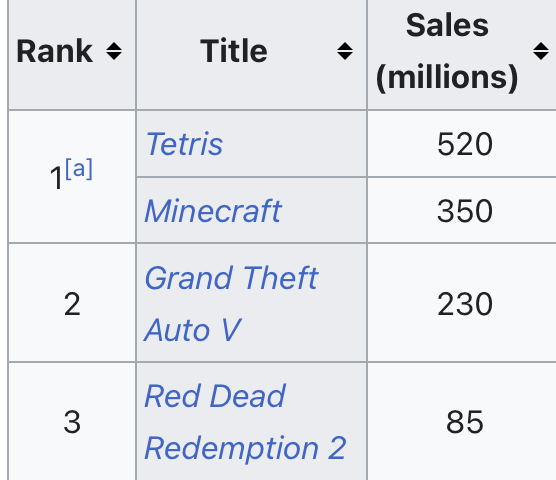Select the 520 sales cell

pyautogui.click(x=465, y=144)
